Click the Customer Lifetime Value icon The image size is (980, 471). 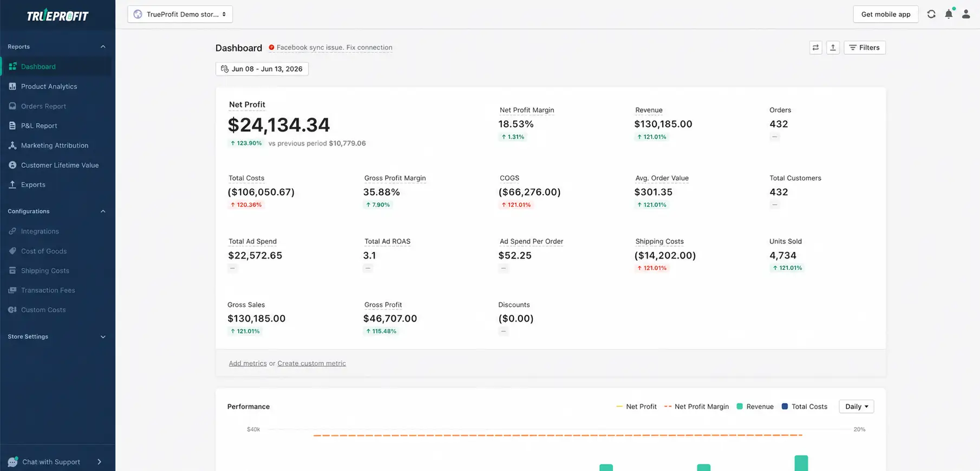pyautogui.click(x=12, y=165)
